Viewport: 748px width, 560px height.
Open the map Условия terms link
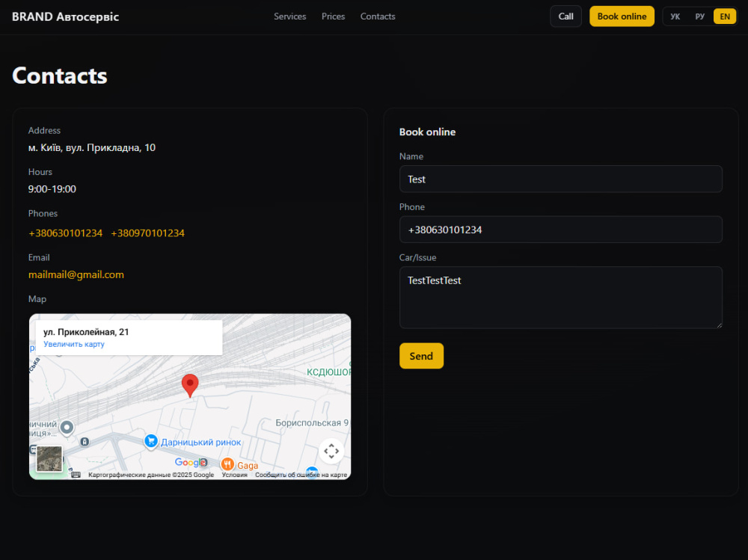pos(235,475)
